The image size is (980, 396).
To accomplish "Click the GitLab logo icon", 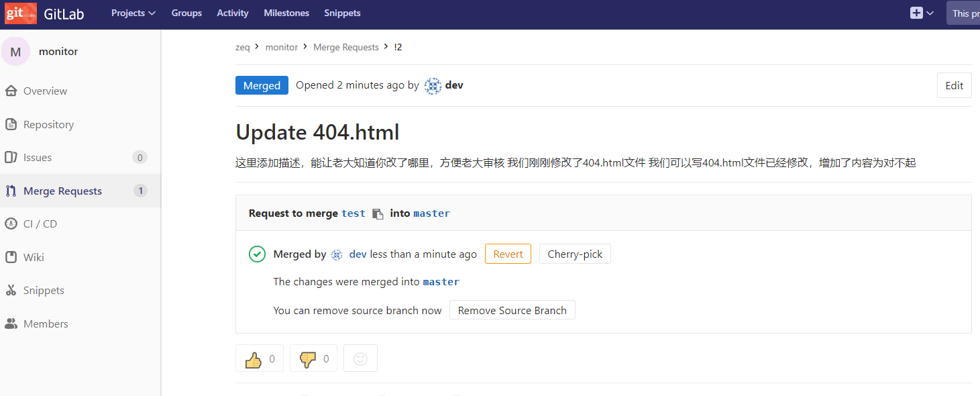I will [20, 13].
